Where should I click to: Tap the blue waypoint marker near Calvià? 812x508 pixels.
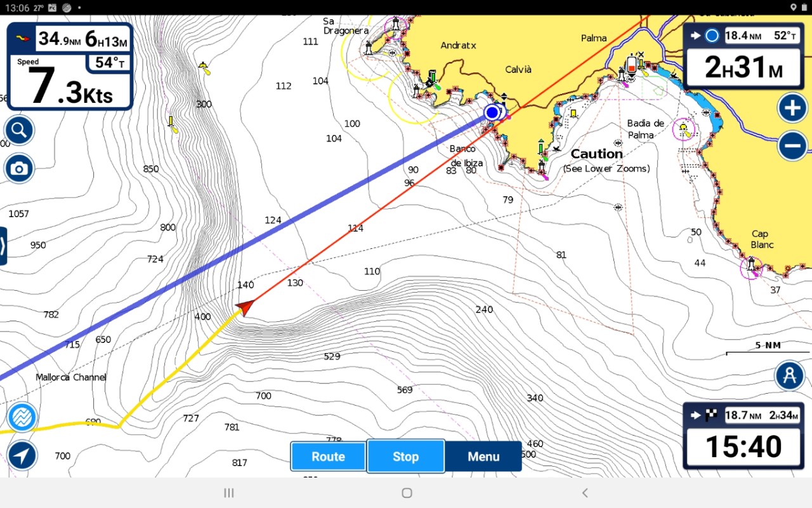point(492,113)
